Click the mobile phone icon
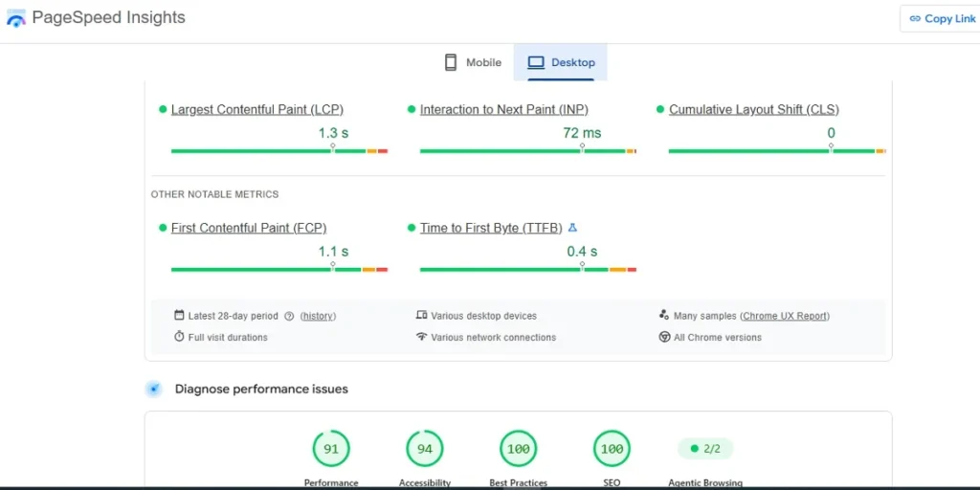Image resolution: width=980 pixels, height=490 pixels. pyautogui.click(x=450, y=62)
